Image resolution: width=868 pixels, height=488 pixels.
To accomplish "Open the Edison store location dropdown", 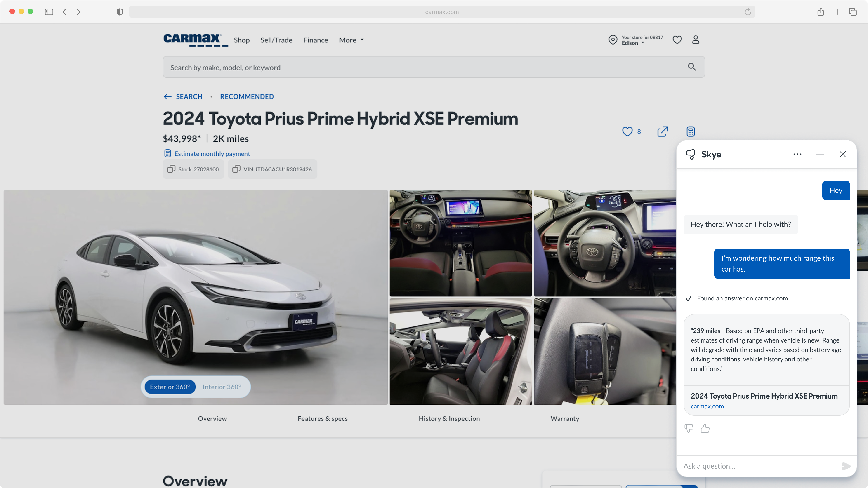I will 633,43.
